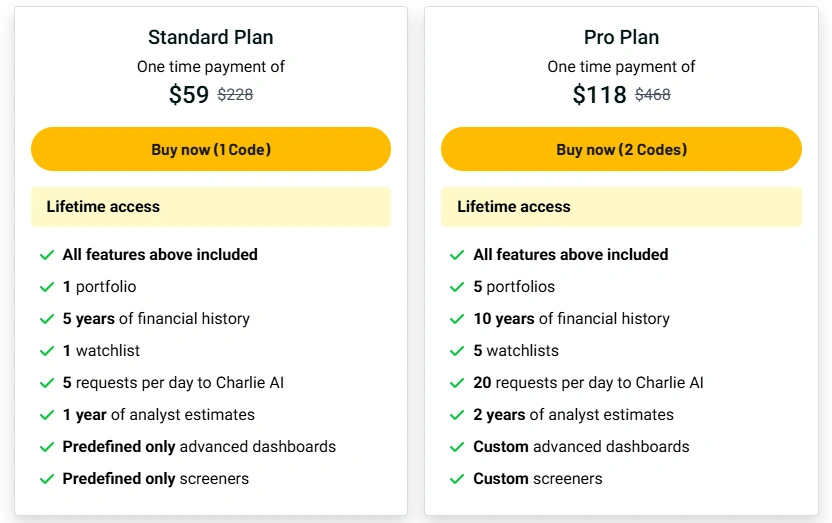Click '2 years of analyst estimates' text

(x=573, y=414)
